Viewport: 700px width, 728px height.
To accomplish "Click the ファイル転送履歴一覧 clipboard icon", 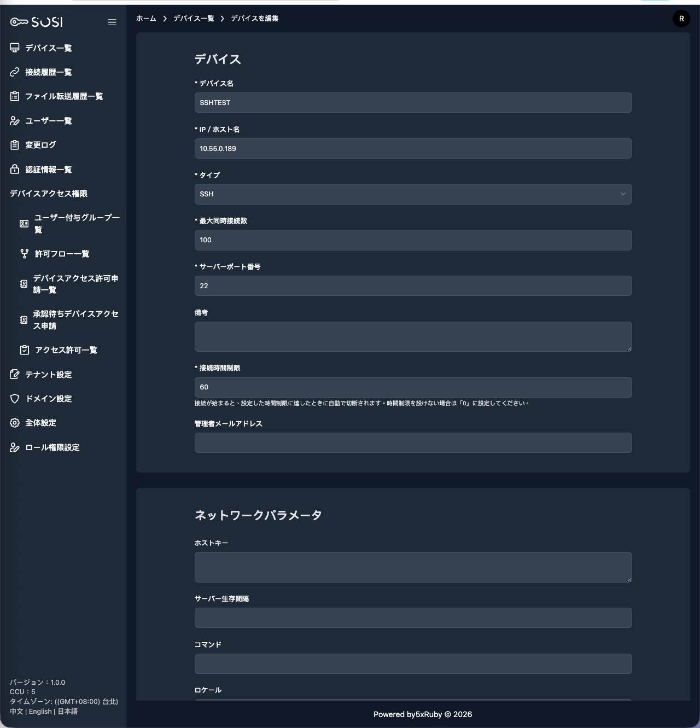I will tap(15, 96).
